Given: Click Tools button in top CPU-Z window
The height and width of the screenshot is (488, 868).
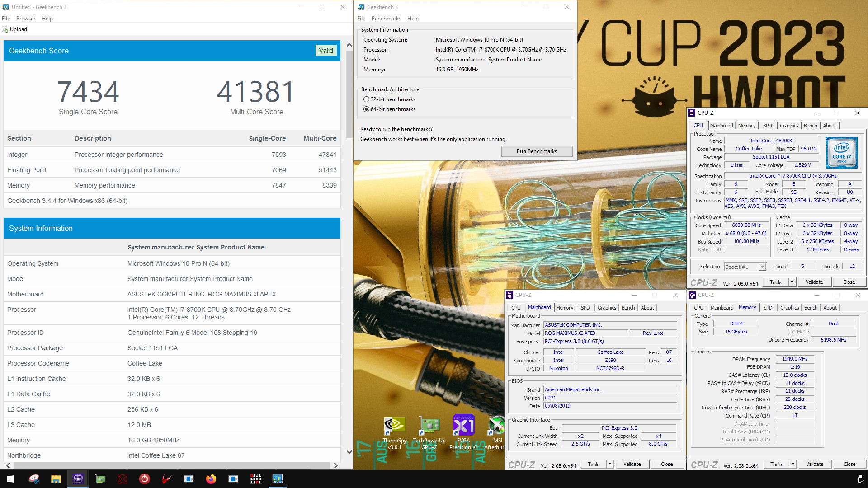Looking at the screenshot, I should [x=776, y=282].
